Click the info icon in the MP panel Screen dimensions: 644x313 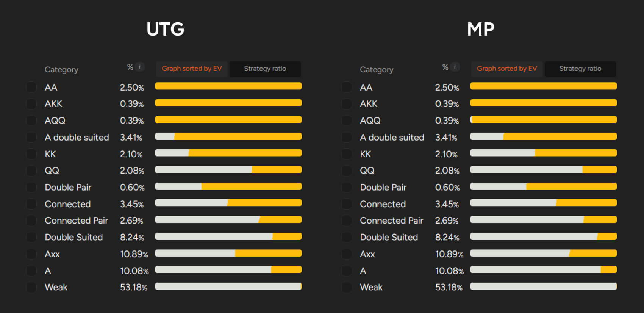[x=455, y=67]
